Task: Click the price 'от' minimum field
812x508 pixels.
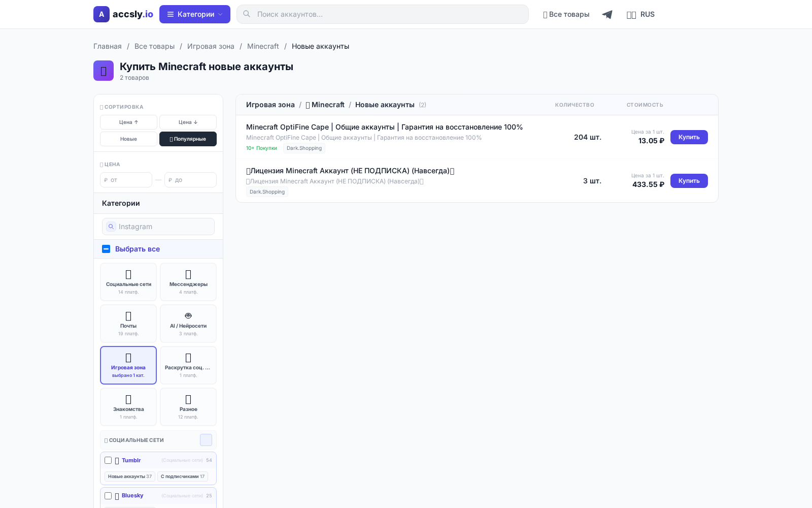Action: [x=126, y=180]
